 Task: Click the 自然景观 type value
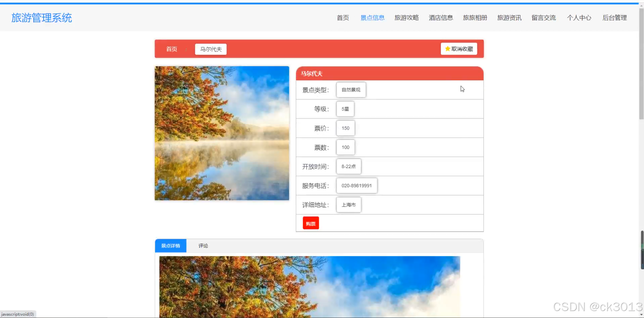point(351,90)
